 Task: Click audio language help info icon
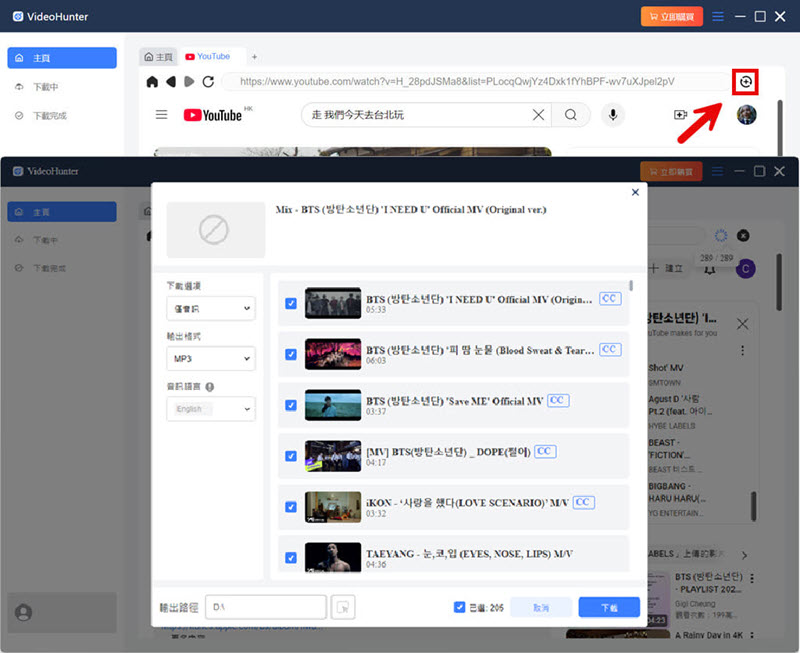[x=210, y=387]
